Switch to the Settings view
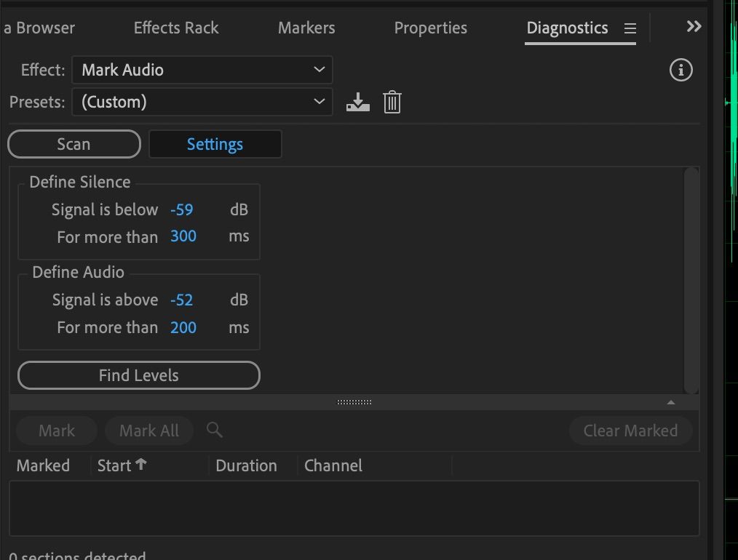 pyautogui.click(x=215, y=143)
